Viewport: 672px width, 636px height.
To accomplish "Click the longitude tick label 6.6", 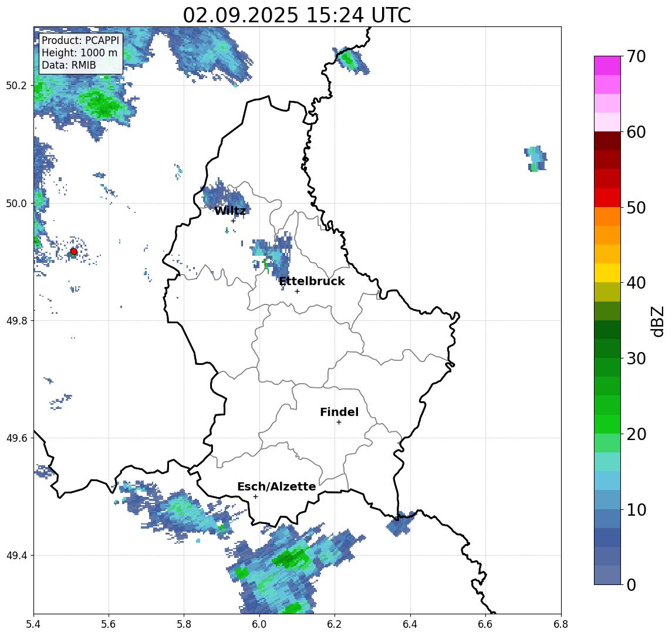I will [485, 624].
